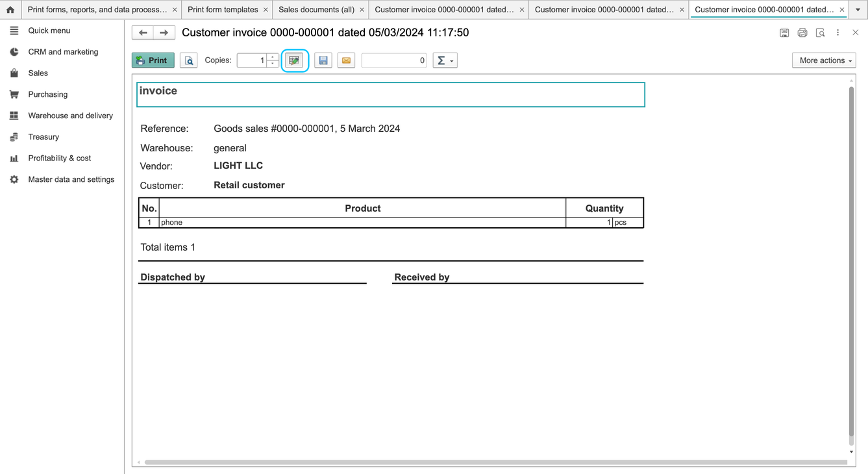The image size is (868, 474).
Task: Open the Sales documents (all) tab
Action: [x=316, y=10]
